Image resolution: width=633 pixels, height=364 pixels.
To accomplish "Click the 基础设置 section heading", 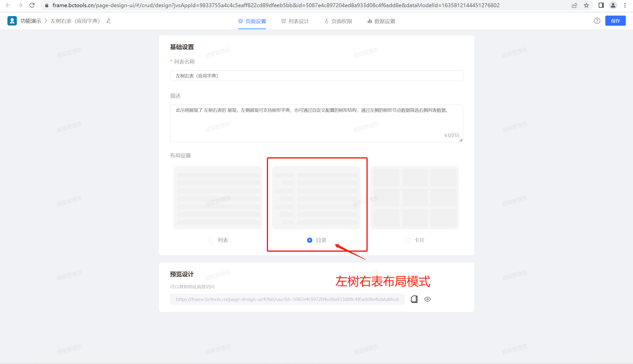I will tap(182, 47).
